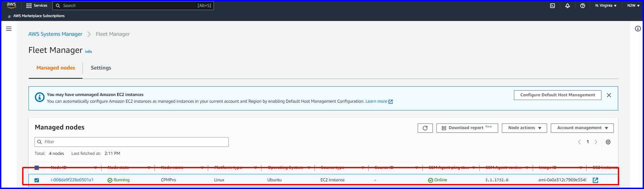Screen dimensions: 644x189
Task: Sort by the Source type column arrow
Action: [x=362, y=168]
